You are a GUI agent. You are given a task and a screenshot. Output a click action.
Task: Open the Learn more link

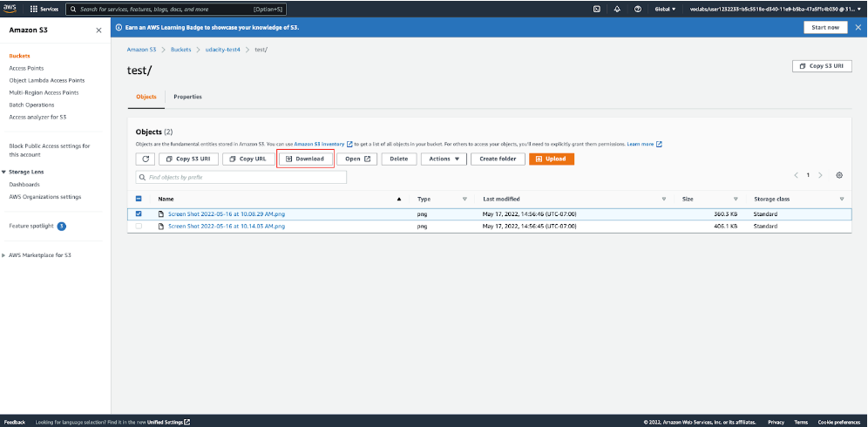(644, 144)
